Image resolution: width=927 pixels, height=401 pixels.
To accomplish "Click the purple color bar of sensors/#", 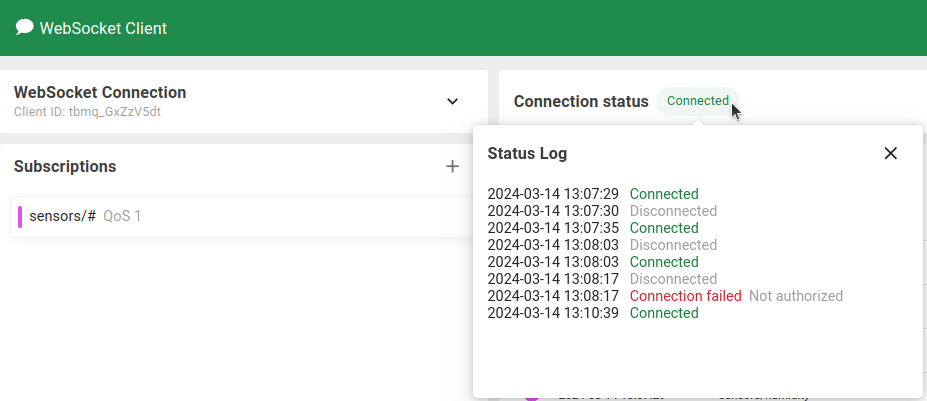I will pyautogui.click(x=20, y=216).
